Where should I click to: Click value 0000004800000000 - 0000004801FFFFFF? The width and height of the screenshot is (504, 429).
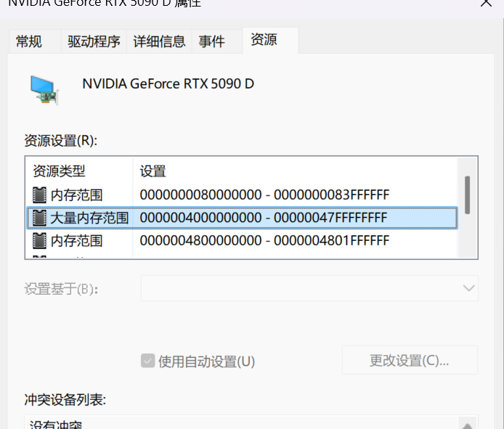[264, 241]
